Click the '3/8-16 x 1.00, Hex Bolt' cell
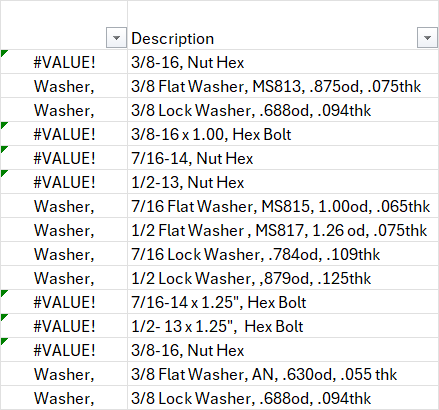 (283, 134)
